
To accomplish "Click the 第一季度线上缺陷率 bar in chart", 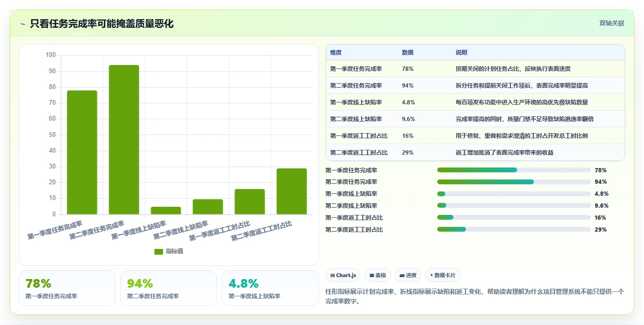I will 166,211.
